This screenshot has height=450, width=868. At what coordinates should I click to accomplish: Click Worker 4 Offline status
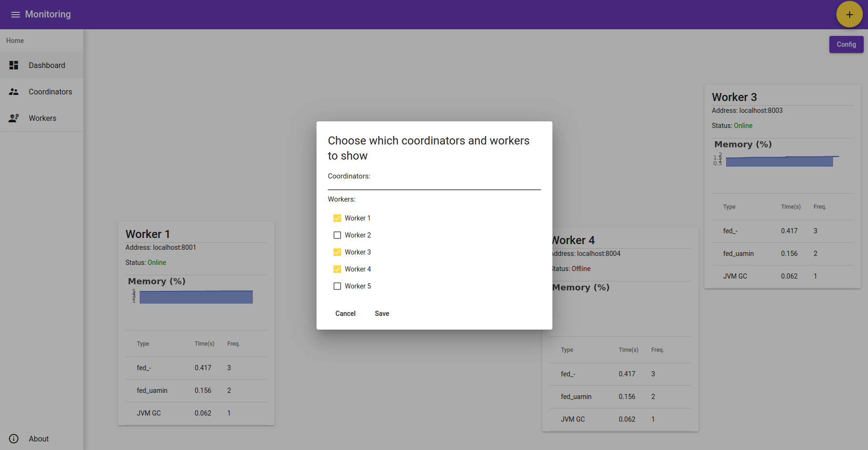click(x=581, y=269)
